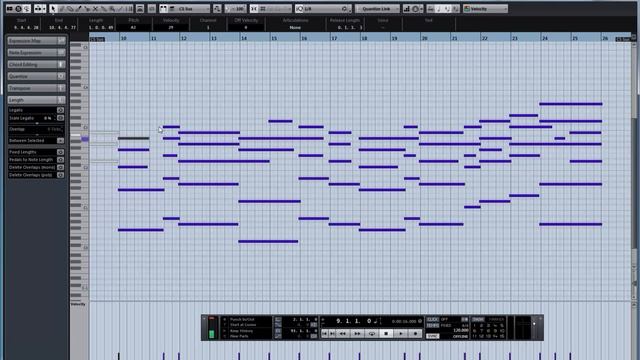Screen dimensions: 640x360
Task: Click the Pedals to Note Length icon
Action: (60, 160)
